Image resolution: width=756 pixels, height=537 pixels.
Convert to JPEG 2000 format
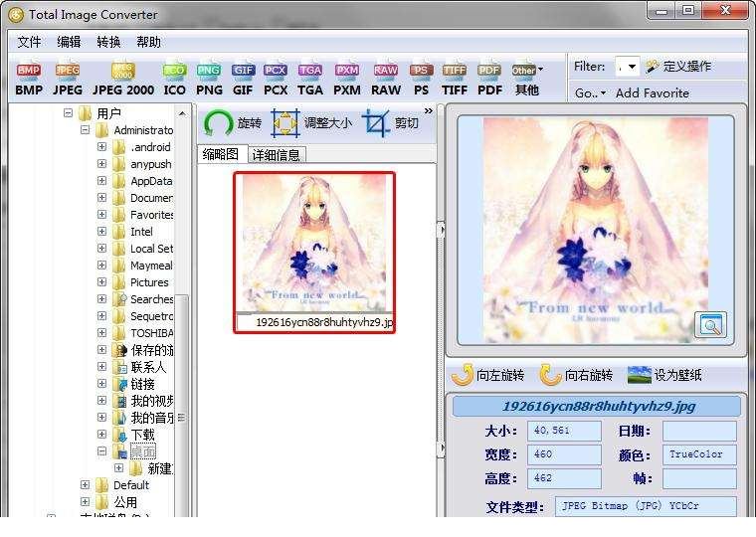point(123,79)
